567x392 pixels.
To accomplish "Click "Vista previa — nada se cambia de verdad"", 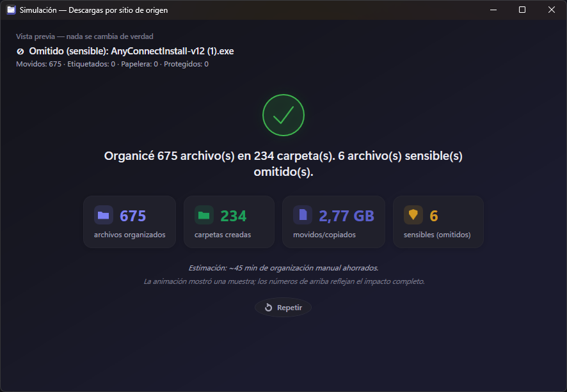I will 84,36.
